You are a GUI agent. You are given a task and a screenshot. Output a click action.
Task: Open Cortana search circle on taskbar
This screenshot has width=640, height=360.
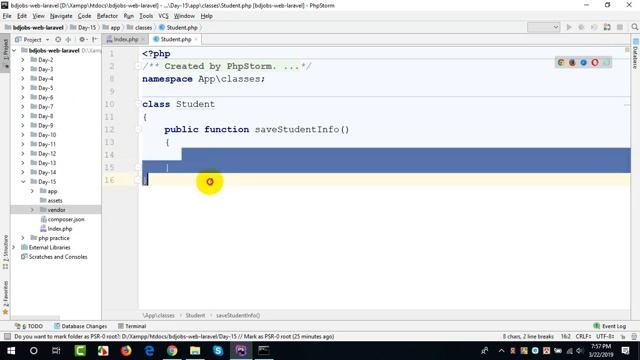pyautogui.click(x=33, y=351)
